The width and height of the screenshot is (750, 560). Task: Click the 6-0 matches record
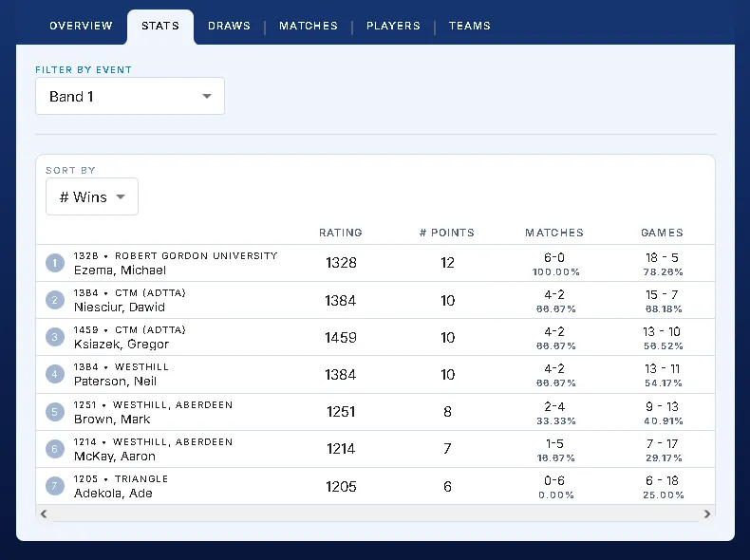tap(554, 258)
